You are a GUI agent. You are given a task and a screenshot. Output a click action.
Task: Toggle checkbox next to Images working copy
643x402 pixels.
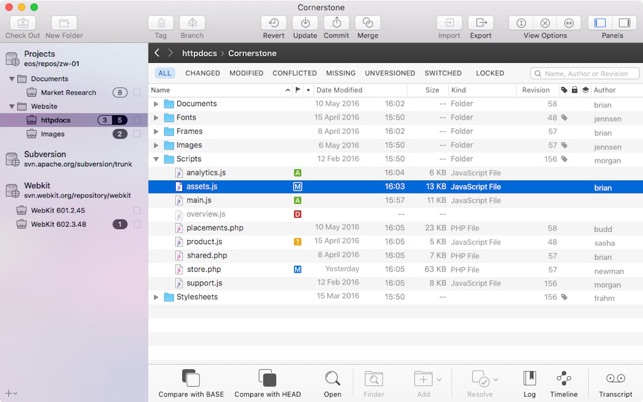(137, 134)
